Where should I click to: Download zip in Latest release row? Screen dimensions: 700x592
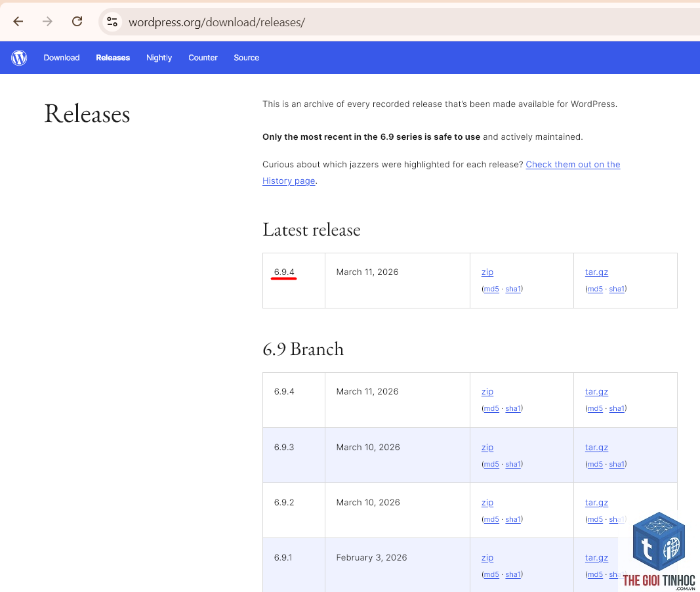click(x=487, y=272)
